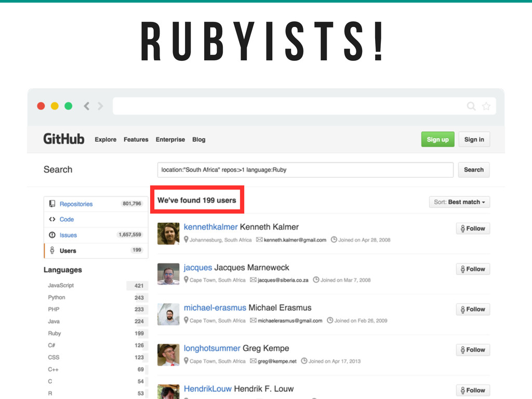
Task: Focus the search query input field
Action: tap(305, 170)
